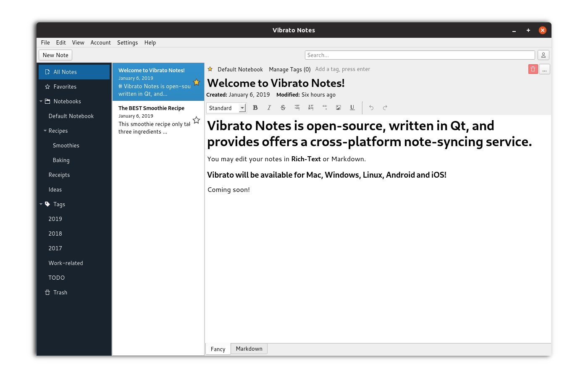588x378 pixels.
Task: Switch to the Fancy editor tab
Action: point(218,349)
